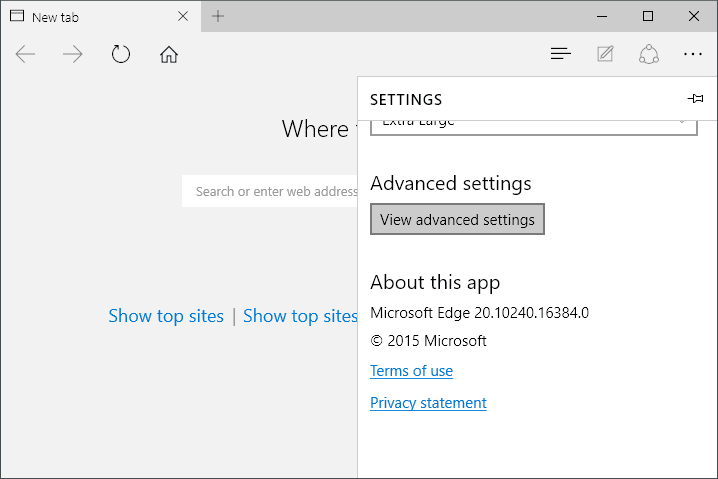
Task: Go forward using the forward arrow
Action: click(x=72, y=54)
